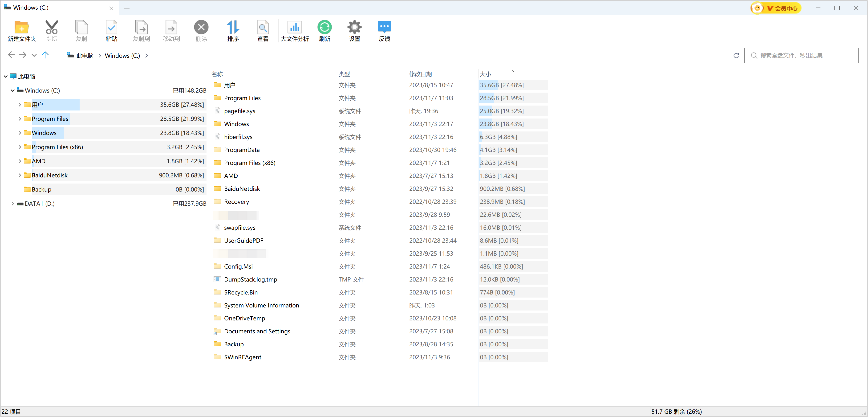868x417 pixels.
Task: Click Windows (C:) breadcrumb segment
Action: click(122, 56)
